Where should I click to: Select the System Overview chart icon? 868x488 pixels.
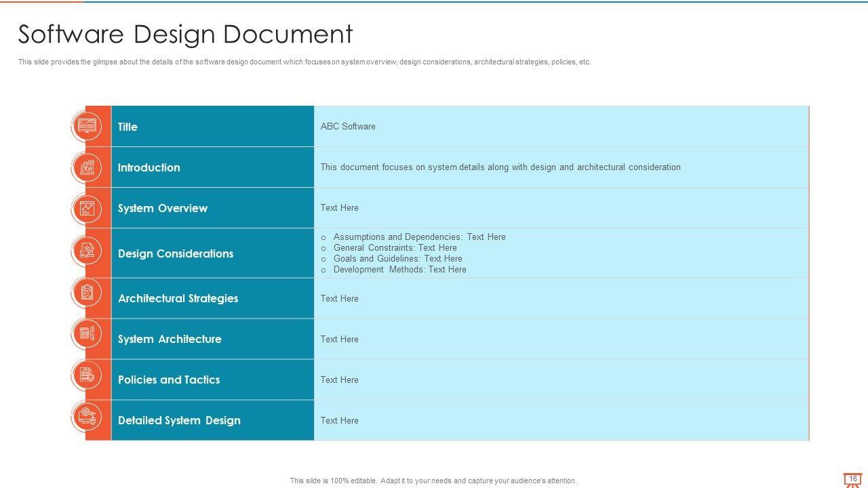[87, 208]
